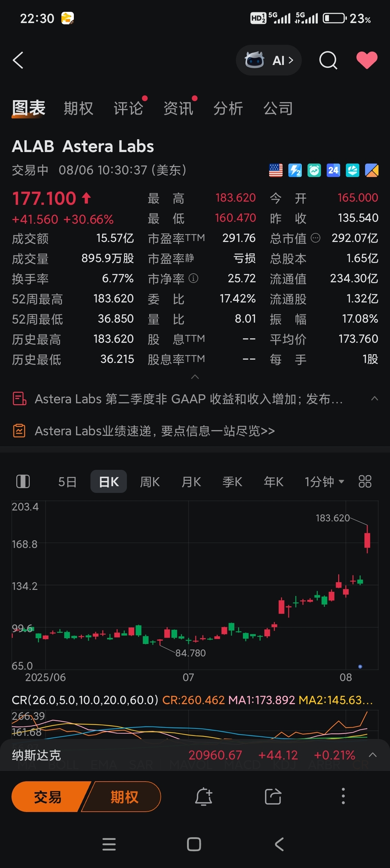
Task: Tap the 最高 value 183.620
Action: 236,197
